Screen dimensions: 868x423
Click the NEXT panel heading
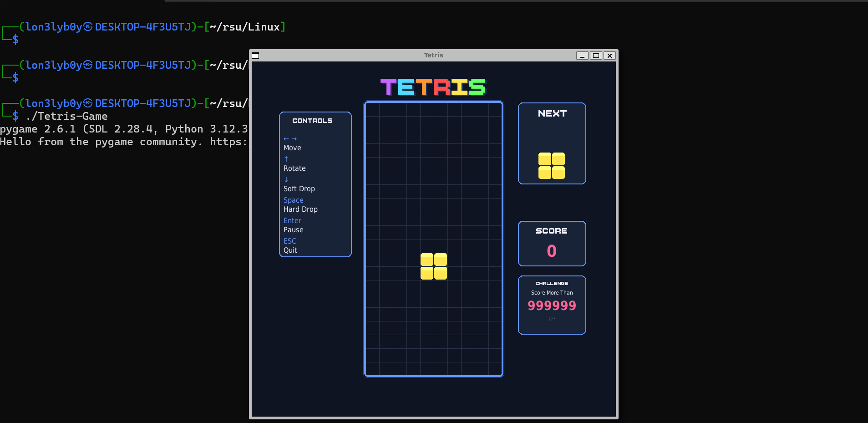point(552,114)
